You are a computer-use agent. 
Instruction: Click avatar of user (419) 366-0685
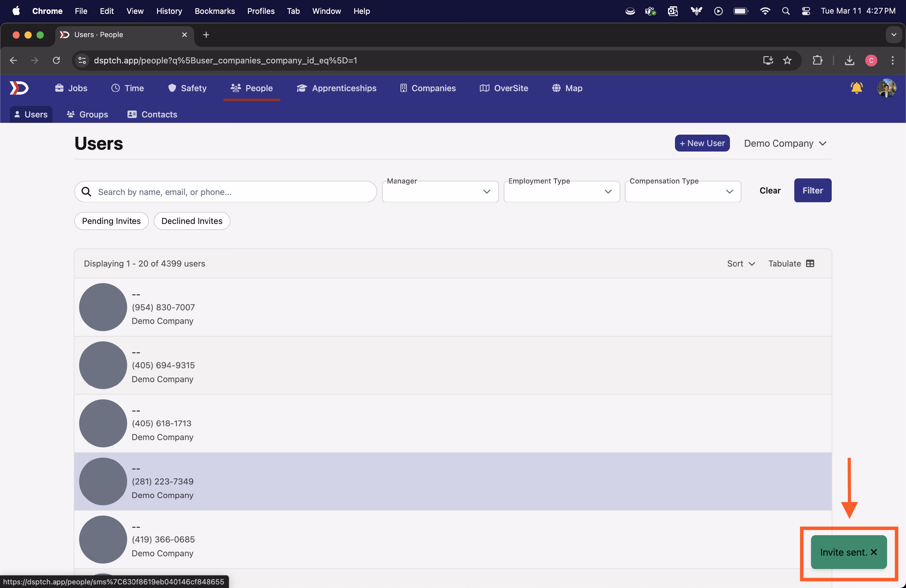pos(103,539)
